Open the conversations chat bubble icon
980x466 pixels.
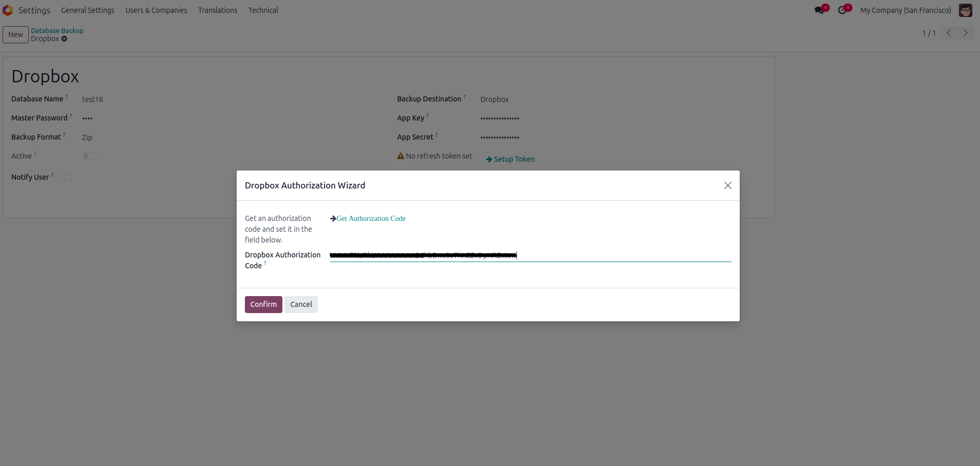(819, 10)
